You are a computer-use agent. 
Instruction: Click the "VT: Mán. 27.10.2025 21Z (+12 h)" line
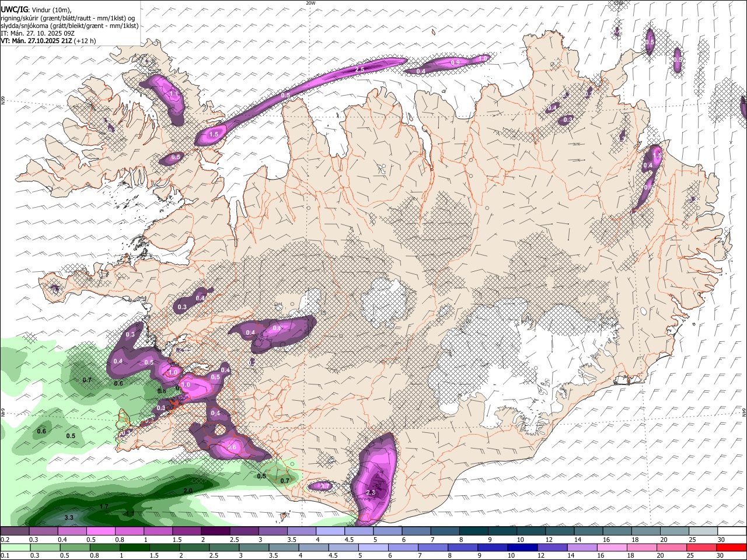(48, 41)
